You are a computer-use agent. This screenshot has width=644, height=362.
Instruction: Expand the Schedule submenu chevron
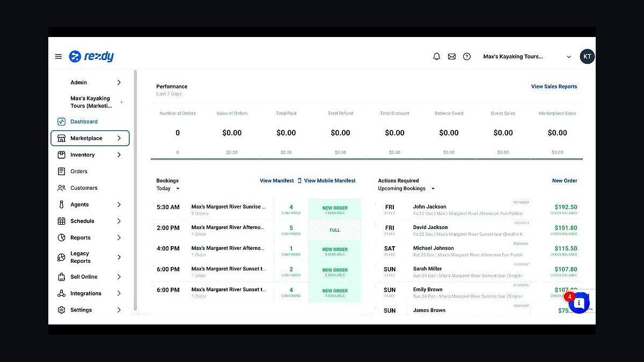point(119,221)
